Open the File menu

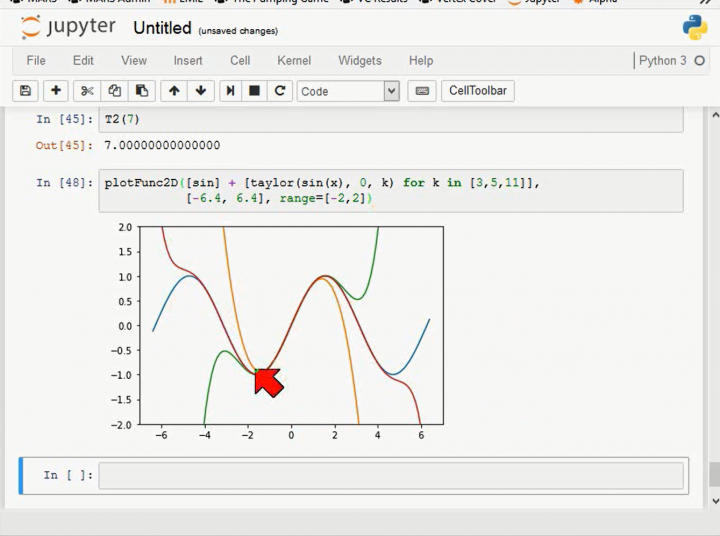pyautogui.click(x=36, y=61)
